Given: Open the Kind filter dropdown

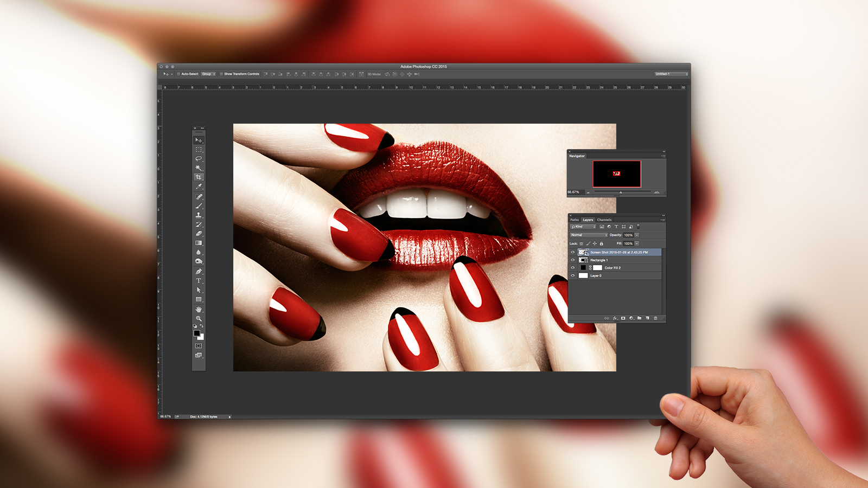Looking at the screenshot, I should tap(583, 227).
